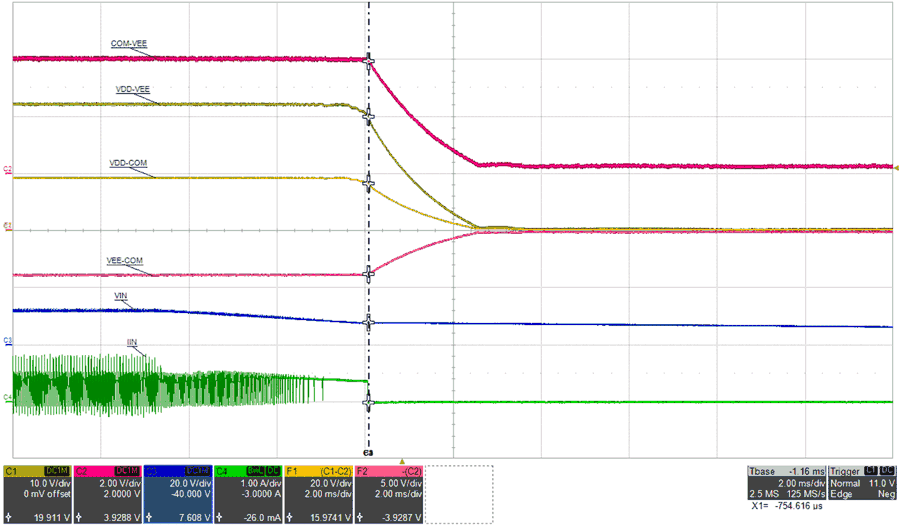Viewport: 900px width, 525px height.
Task: Click the C3 cursor readout icon
Action: (149, 518)
